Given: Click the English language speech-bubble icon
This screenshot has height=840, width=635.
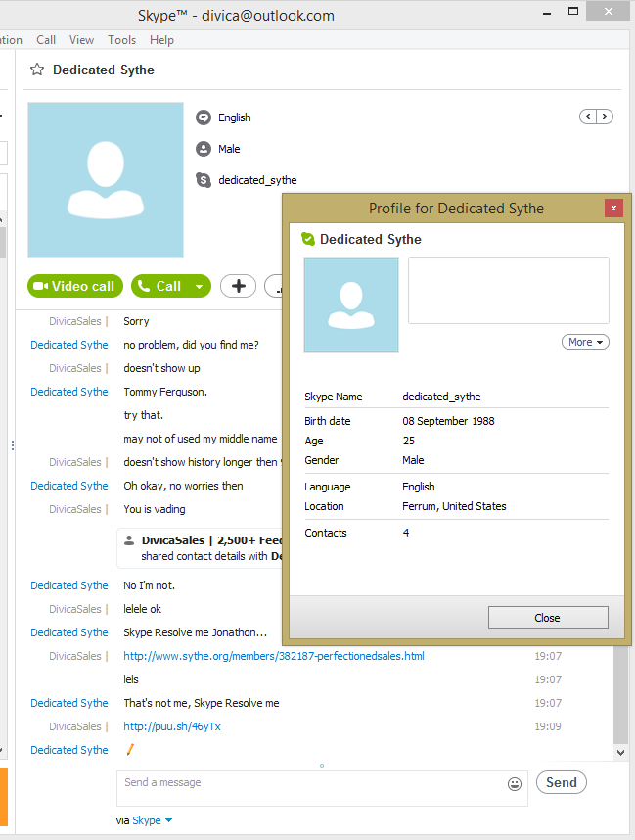Looking at the screenshot, I should [204, 117].
